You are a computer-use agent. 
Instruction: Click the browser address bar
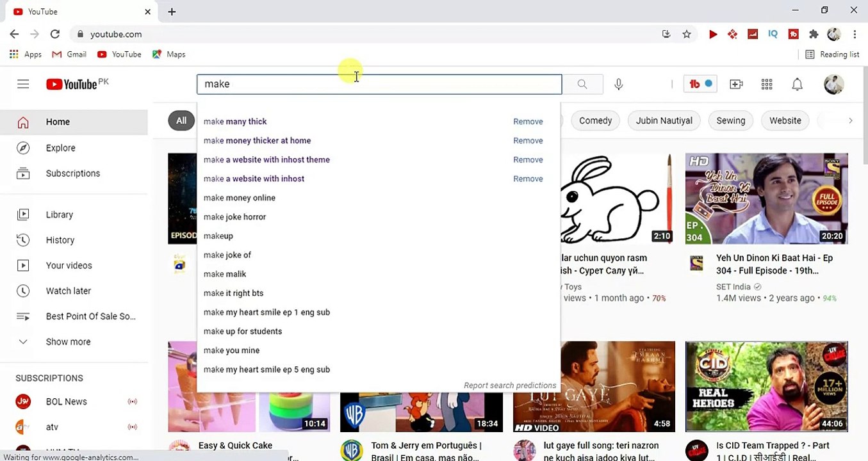(x=365, y=34)
